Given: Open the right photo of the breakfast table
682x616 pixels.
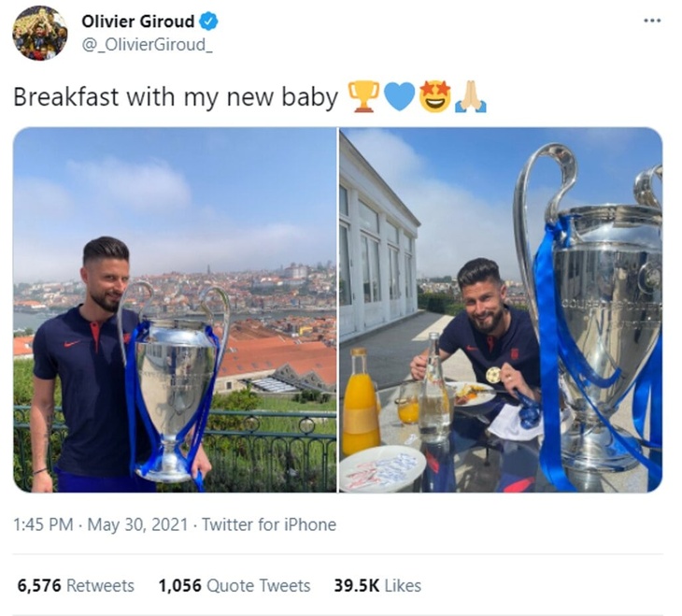Looking at the screenshot, I should (x=501, y=309).
